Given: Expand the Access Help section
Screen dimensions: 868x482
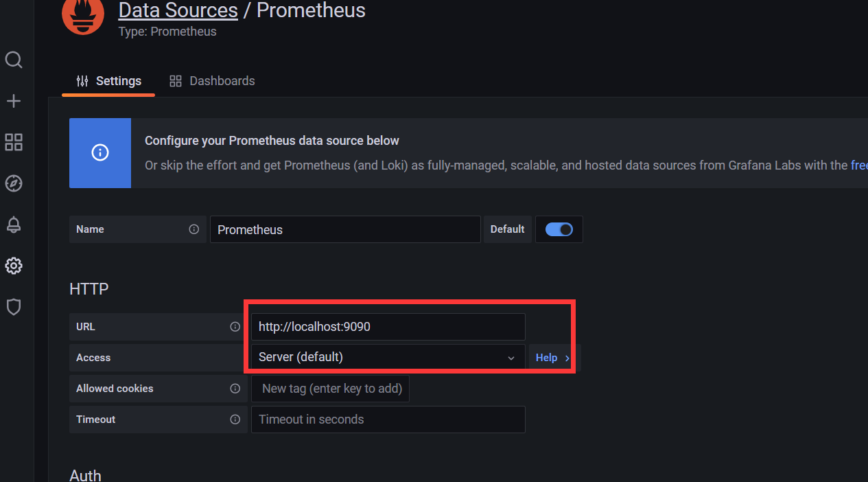Looking at the screenshot, I should click(552, 358).
